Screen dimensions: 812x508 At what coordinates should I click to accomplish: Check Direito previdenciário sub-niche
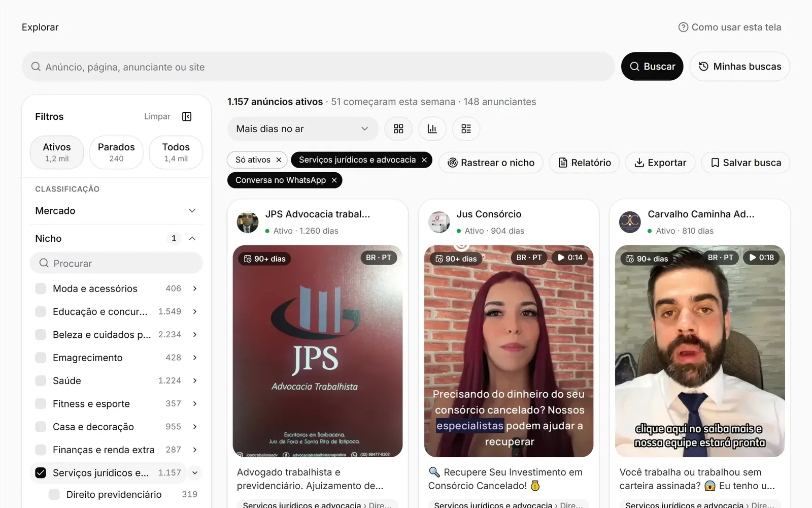pos(54,495)
